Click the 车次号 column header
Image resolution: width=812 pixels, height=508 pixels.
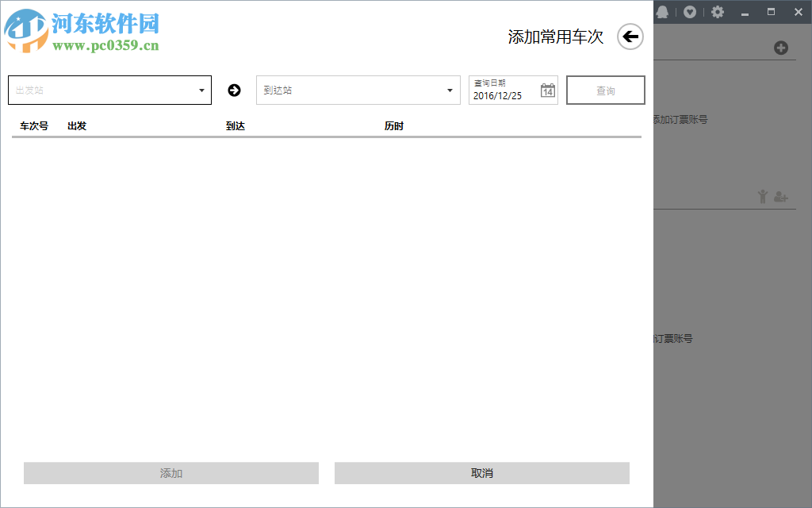33,125
